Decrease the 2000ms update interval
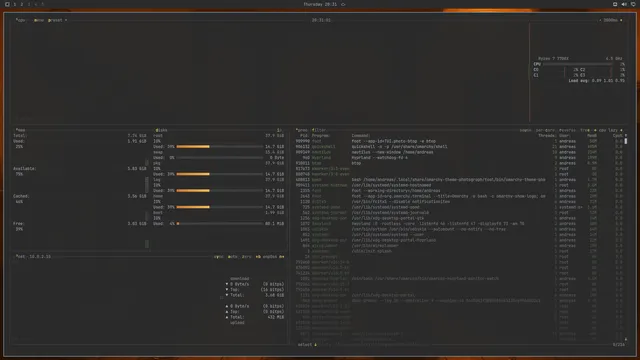 (x=600, y=20)
